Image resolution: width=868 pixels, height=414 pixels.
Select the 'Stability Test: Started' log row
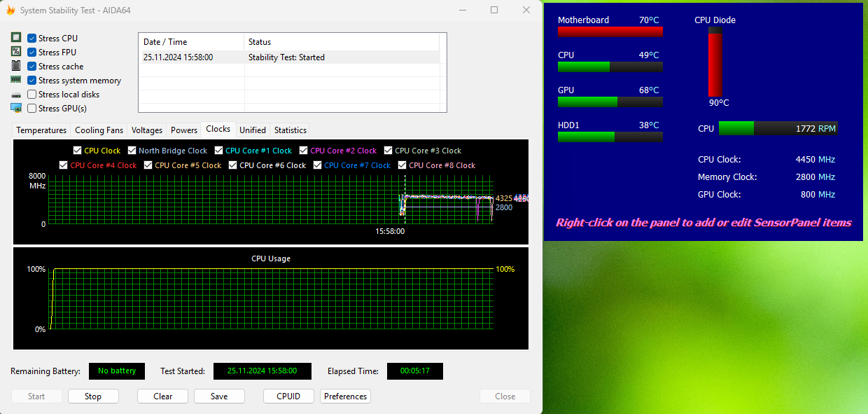[x=289, y=57]
